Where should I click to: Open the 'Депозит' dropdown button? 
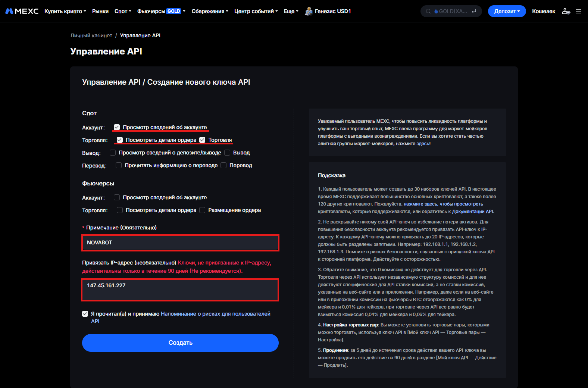click(507, 11)
